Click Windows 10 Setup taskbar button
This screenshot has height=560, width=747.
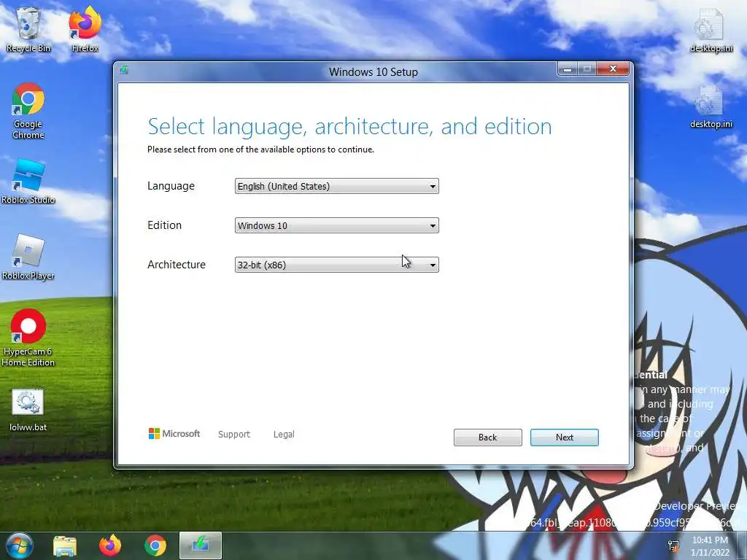201,545
